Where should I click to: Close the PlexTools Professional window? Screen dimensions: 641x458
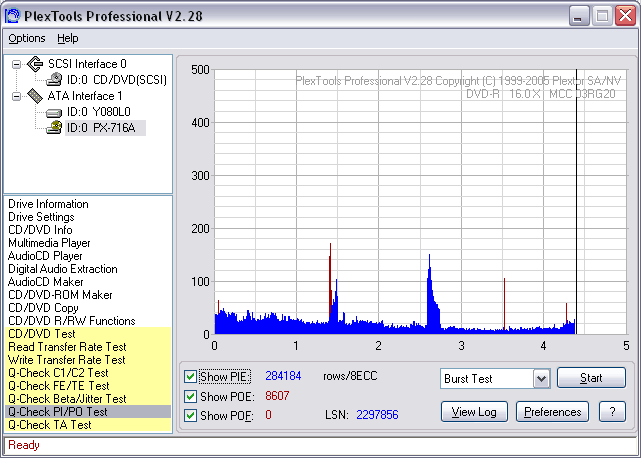point(626,16)
